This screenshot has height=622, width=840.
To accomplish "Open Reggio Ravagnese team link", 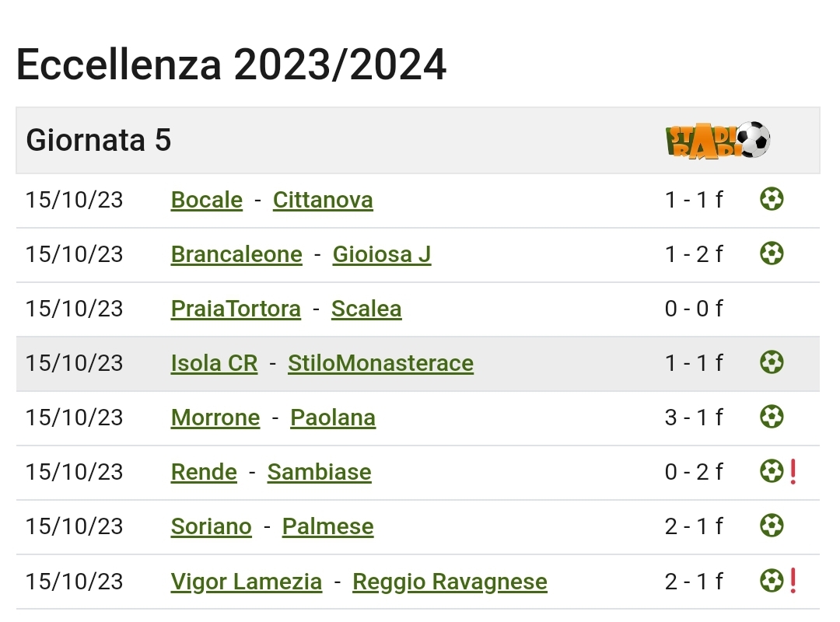I will pyautogui.click(x=450, y=582).
